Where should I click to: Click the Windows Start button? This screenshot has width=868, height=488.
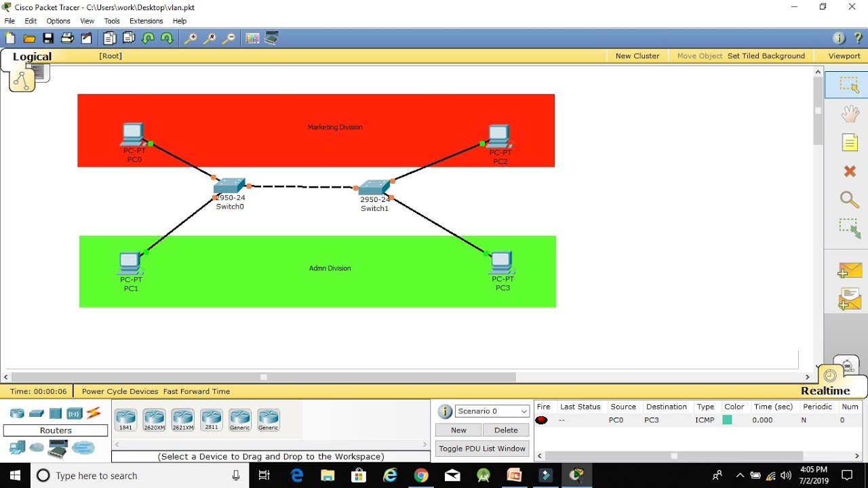tap(15, 475)
